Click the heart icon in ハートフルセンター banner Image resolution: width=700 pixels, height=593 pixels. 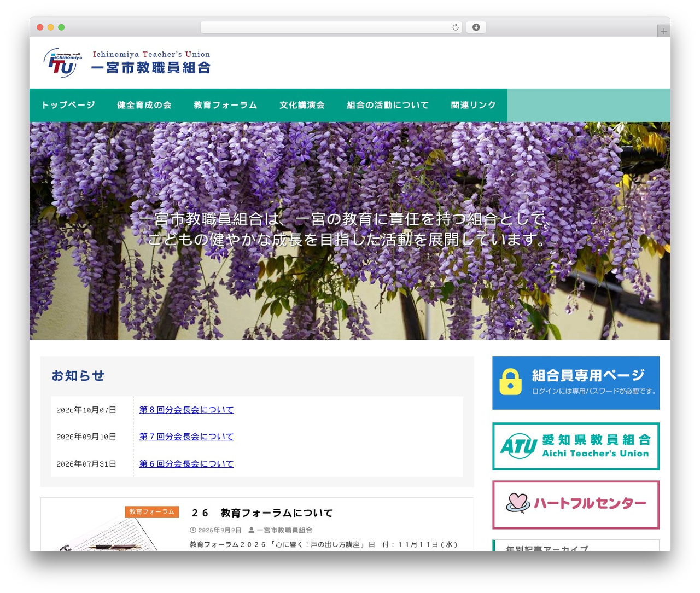(518, 503)
